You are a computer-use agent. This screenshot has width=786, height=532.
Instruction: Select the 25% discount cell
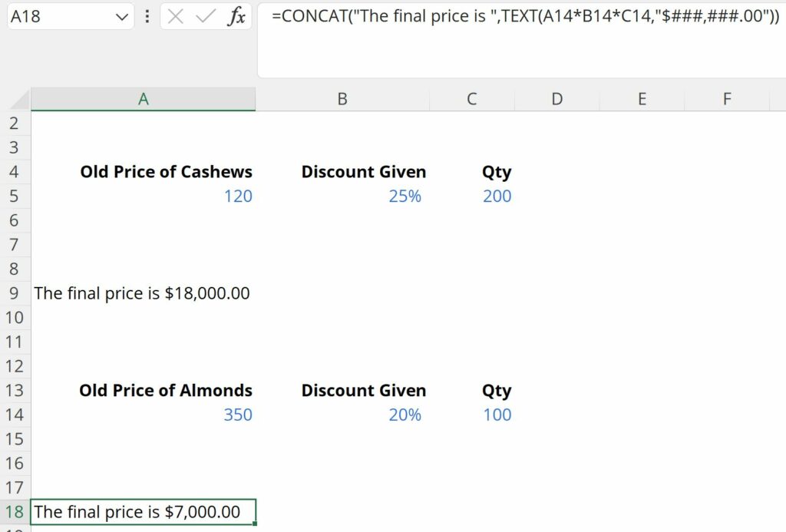pyautogui.click(x=342, y=197)
